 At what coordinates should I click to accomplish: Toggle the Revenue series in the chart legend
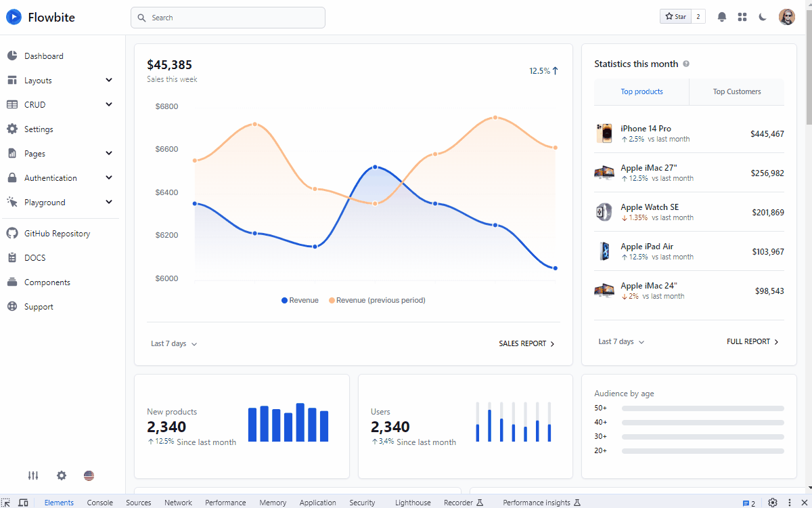click(x=299, y=299)
